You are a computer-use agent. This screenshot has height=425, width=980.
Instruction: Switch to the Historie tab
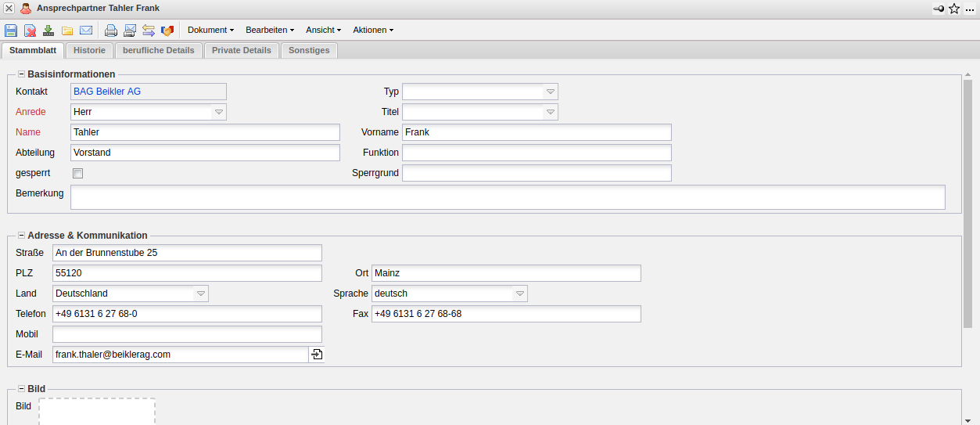(89, 50)
